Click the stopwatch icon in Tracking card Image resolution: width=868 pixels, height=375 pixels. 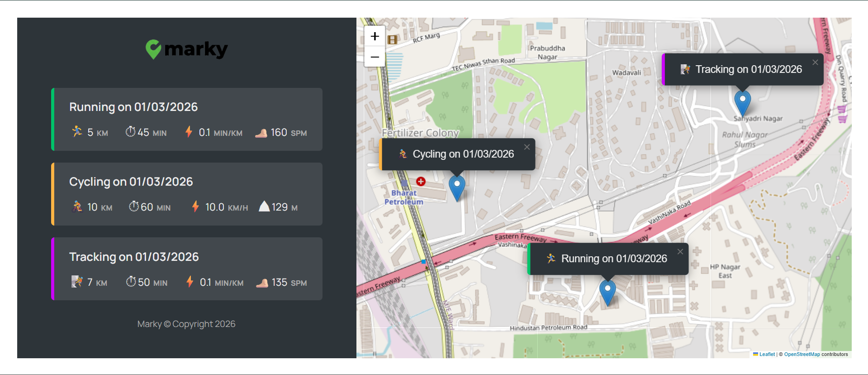click(131, 282)
